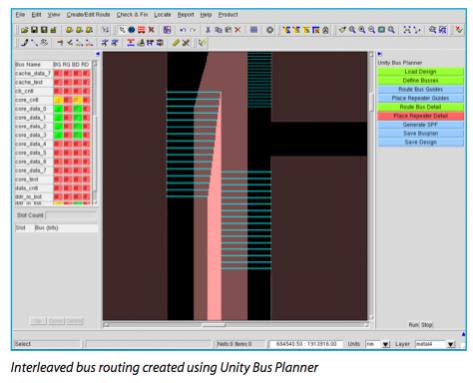Click the open folder icon in toolbar
This screenshot has width=473, height=383.
[24, 30]
